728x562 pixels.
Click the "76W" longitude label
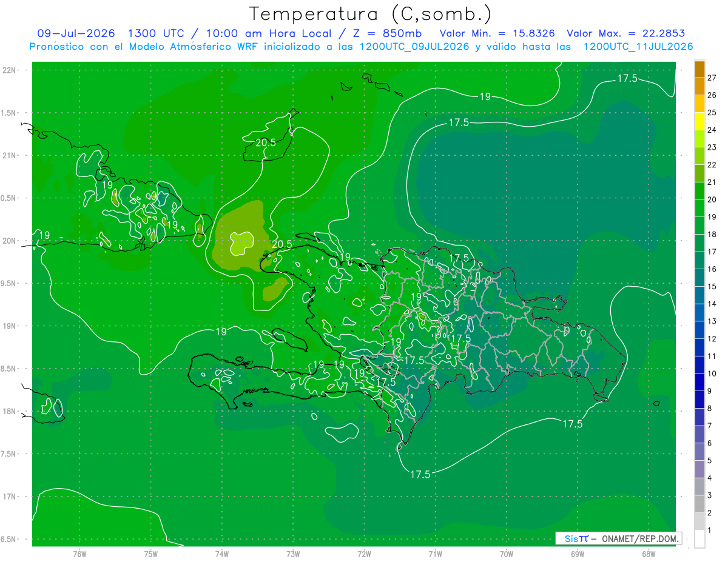(79, 554)
